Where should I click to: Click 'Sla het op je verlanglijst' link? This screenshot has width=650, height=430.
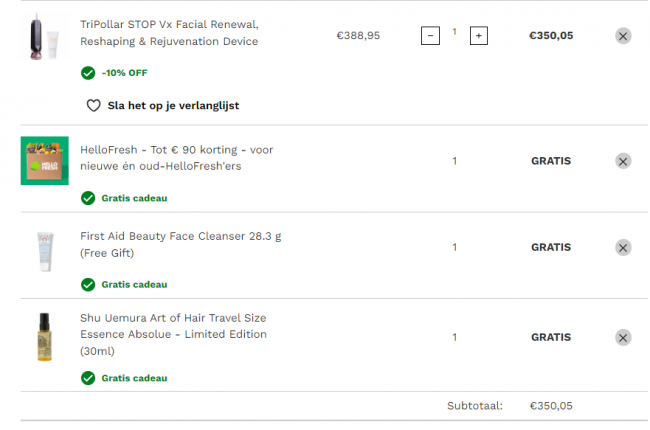click(x=173, y=105)
